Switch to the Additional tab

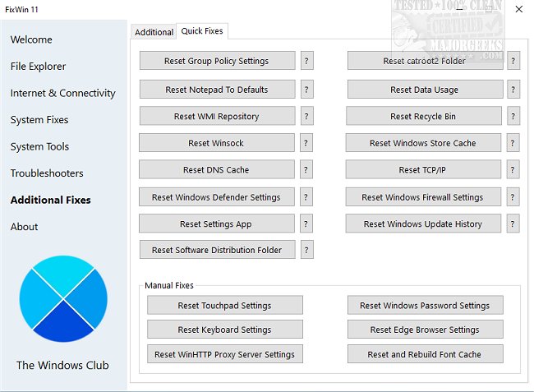tap(154, 32)
